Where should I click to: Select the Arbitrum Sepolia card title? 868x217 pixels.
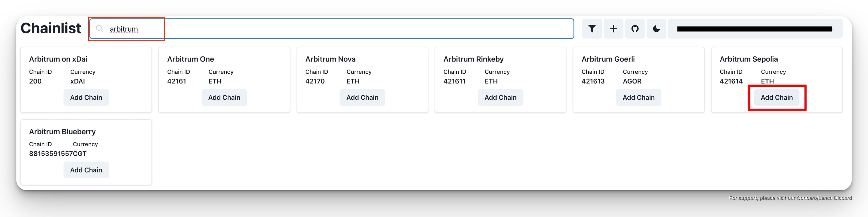click(749, 59)
